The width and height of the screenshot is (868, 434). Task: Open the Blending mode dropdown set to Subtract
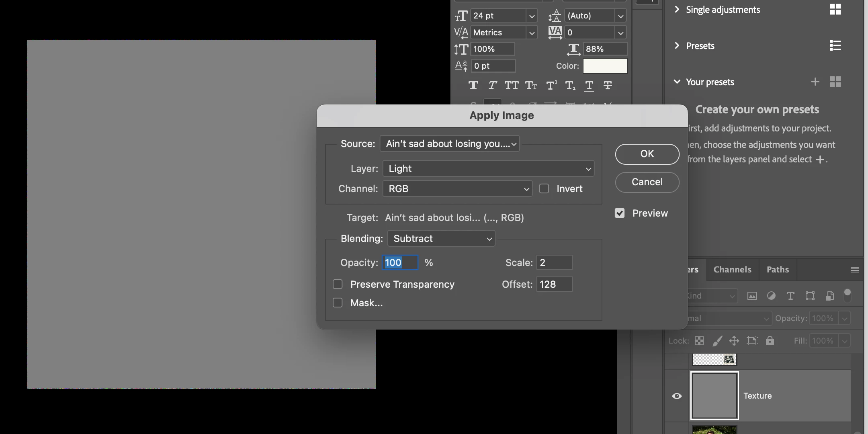[441, 238]
